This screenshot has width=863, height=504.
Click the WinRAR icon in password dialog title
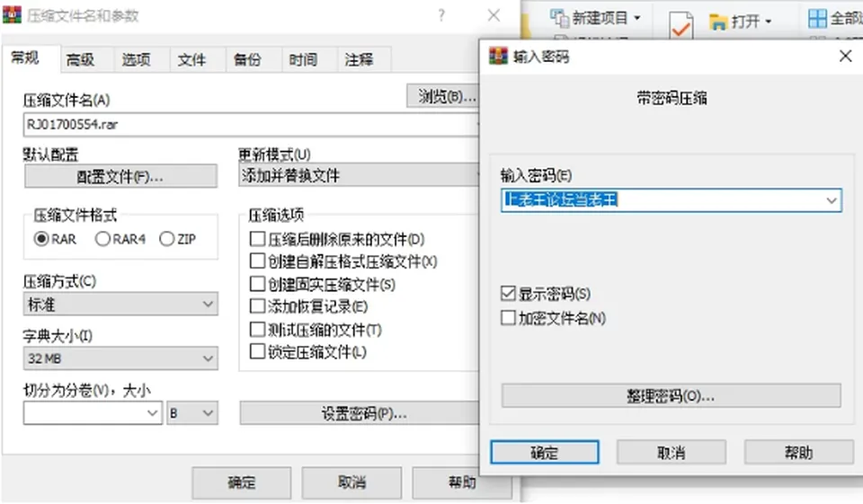pyautogui.click(x=498, y=56)
